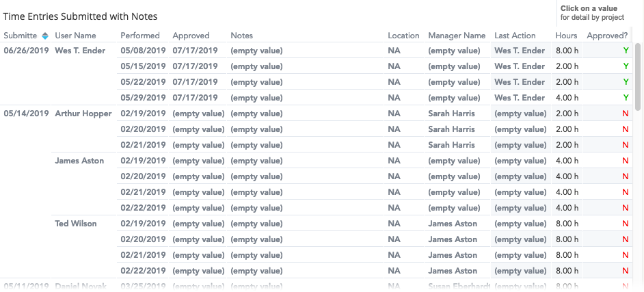Viewport: 644px width, 292px height.
Task: Click Last Action (empty value) in James Aston's 02/19/2019 row
Action: (x=520, y=161)
